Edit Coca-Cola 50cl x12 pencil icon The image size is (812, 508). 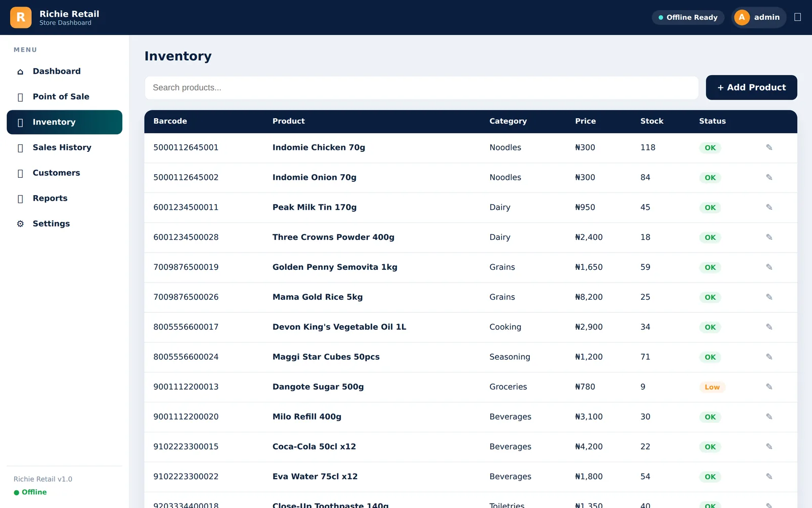pyautogui.click(x=769, y=447)
